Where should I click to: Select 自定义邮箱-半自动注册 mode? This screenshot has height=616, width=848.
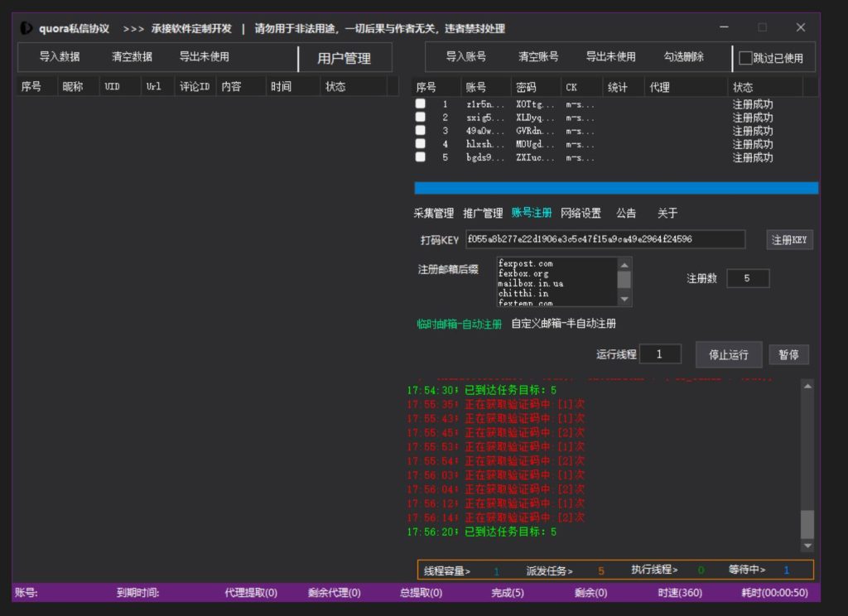point(563,324)
